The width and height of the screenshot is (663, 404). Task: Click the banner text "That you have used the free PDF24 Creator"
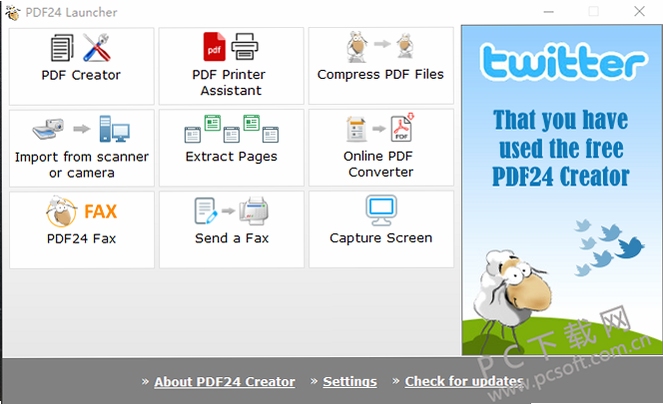[561, 148]
